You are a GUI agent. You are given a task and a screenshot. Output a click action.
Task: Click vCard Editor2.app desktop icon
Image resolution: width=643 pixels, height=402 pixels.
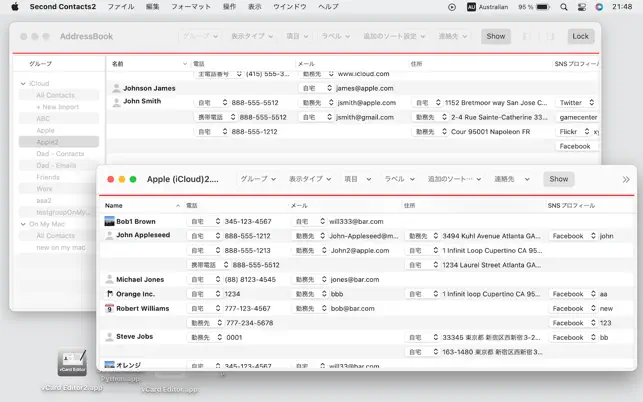(72, 362)
